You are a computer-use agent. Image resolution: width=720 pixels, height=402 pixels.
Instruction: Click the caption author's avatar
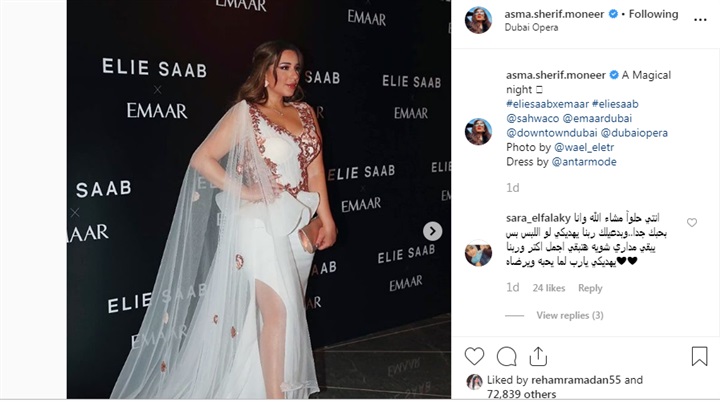point(478,131)
